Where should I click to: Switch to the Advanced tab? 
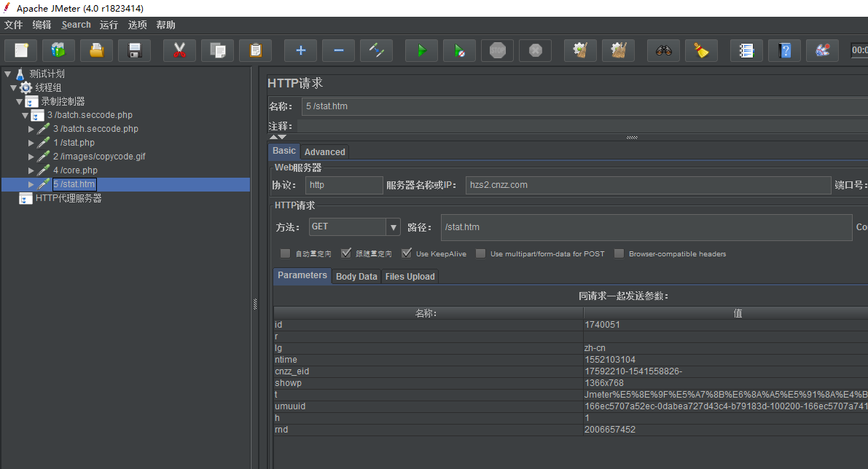point(324,151)
